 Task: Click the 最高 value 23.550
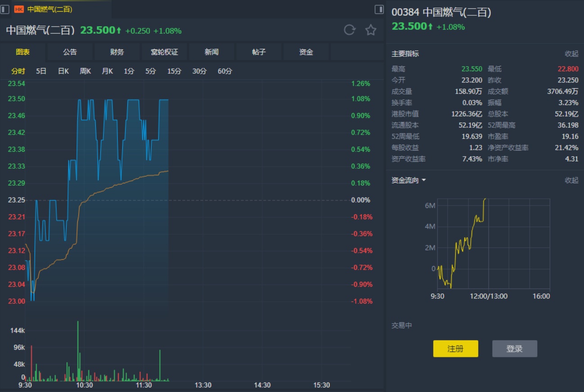(x=472, y=69)
